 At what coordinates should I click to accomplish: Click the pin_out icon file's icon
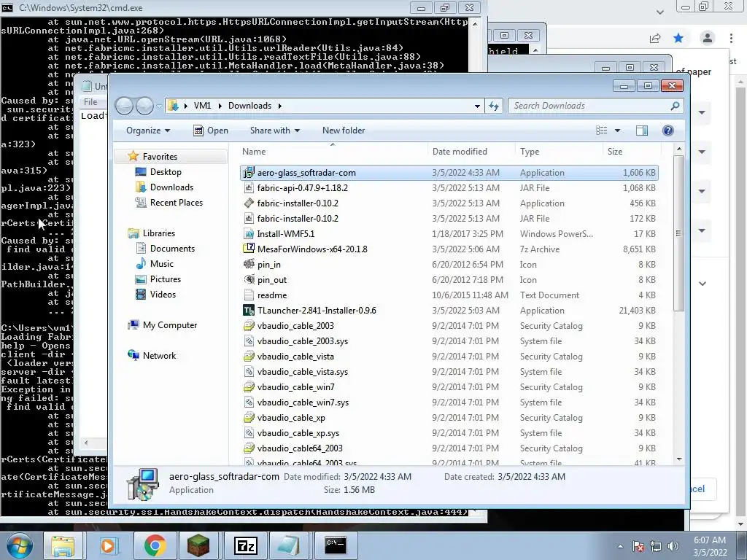248,279
